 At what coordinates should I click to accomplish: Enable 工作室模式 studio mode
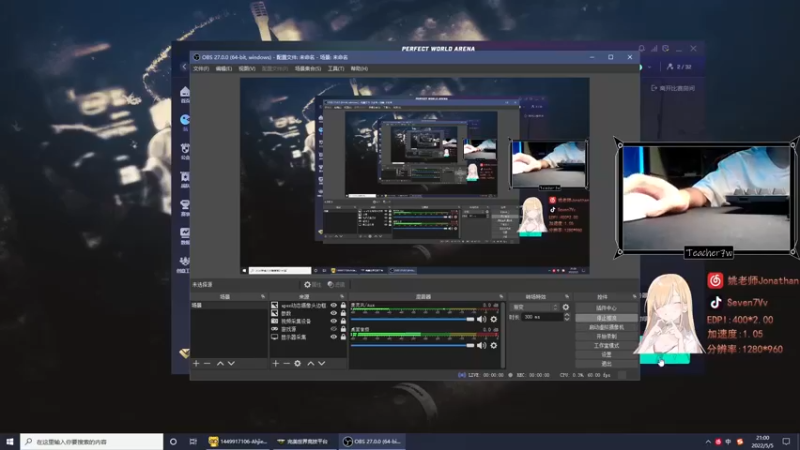click(x=606, y=345)
